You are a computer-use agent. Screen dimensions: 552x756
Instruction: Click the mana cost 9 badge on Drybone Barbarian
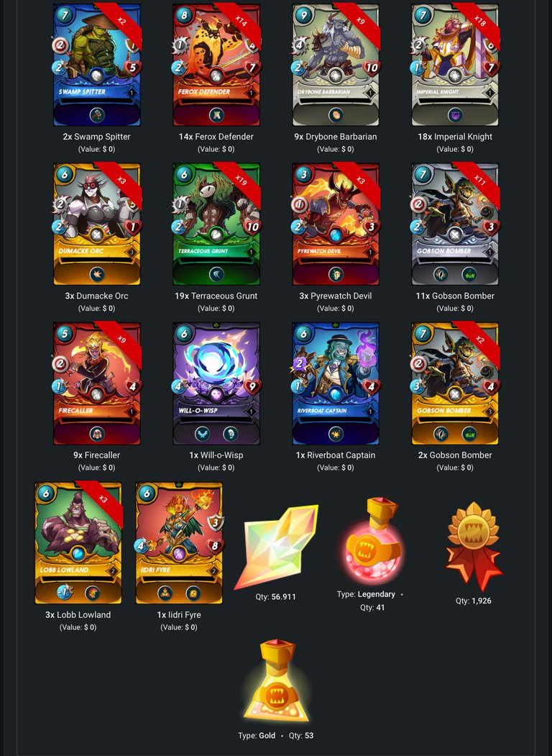[303, 15]
